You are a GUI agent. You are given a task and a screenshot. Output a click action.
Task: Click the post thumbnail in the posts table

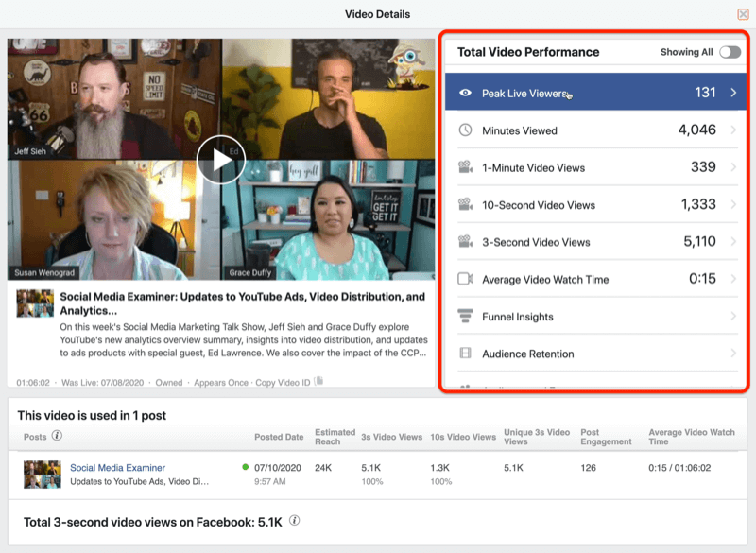(43, 475)
